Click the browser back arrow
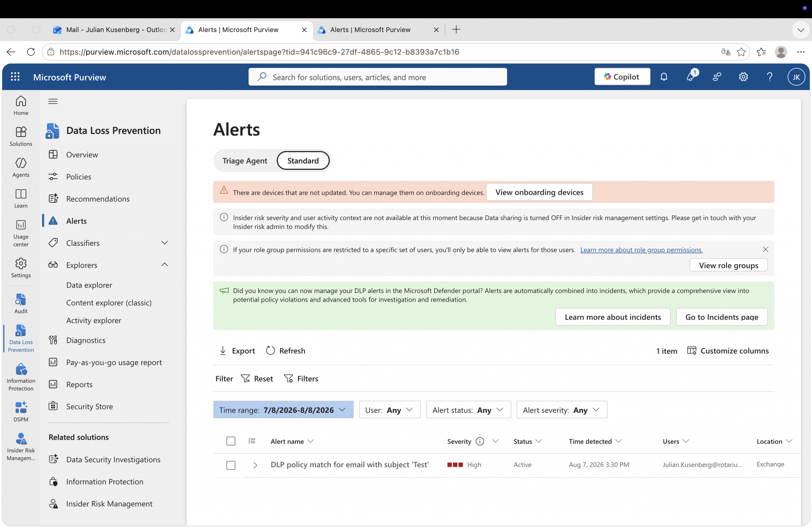This screenshot has height=528, width=812. (11, 52)
